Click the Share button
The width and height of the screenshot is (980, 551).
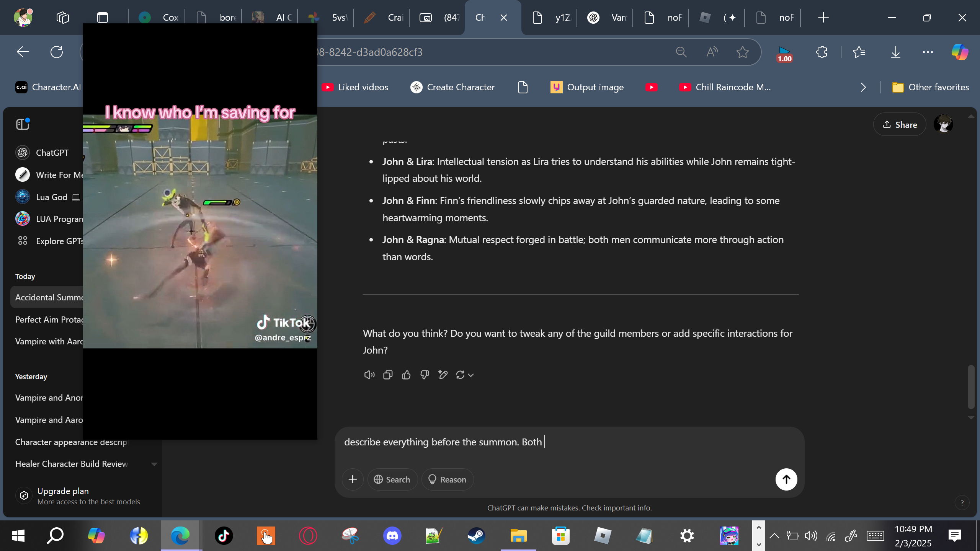tap(900, 125)
